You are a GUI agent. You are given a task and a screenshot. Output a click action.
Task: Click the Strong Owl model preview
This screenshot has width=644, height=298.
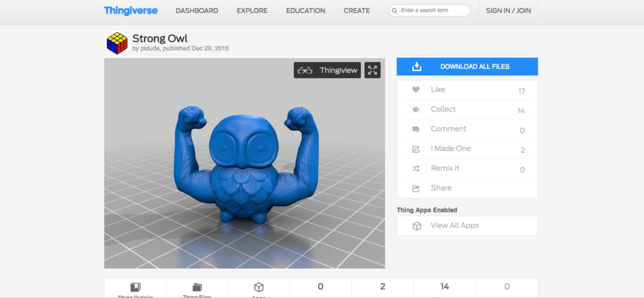click(245, 163)
